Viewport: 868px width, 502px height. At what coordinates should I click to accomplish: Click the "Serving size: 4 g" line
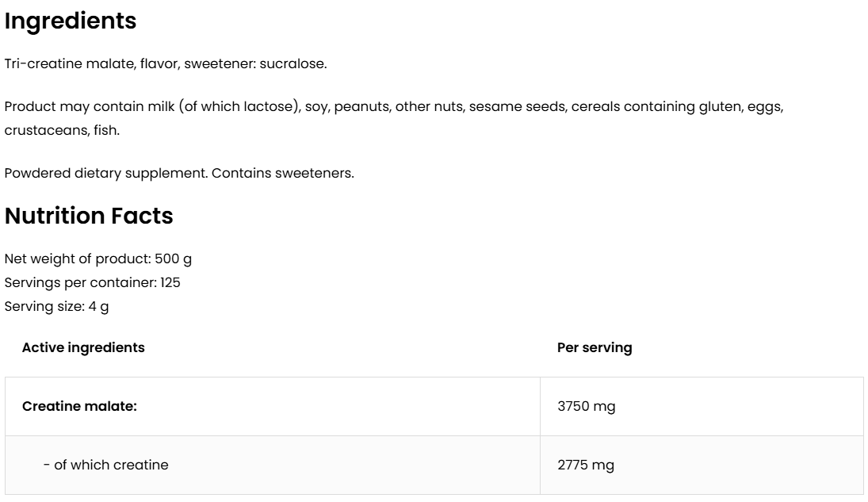click(57, 306)
